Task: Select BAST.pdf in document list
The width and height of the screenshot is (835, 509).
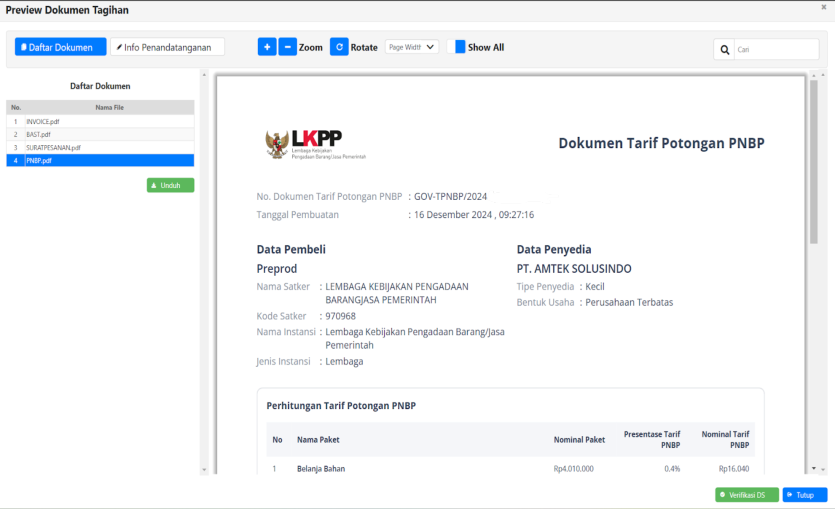Action: point(40,134)
